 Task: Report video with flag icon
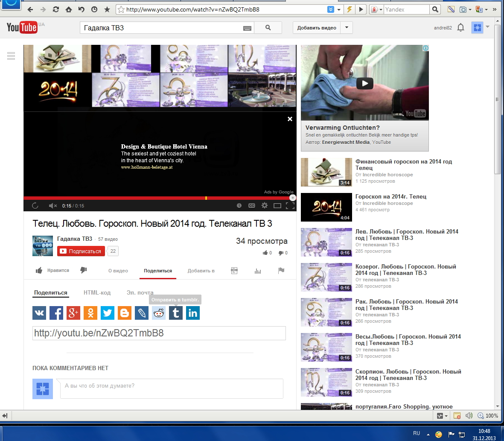pos(281,271)
